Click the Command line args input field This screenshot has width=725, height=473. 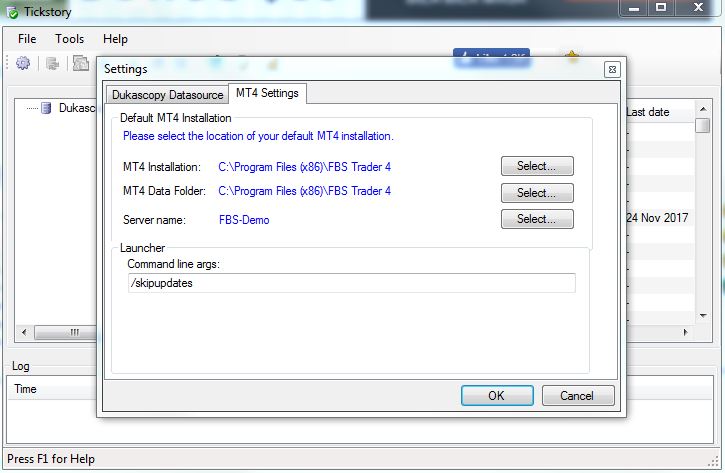(x=351, y=283)
